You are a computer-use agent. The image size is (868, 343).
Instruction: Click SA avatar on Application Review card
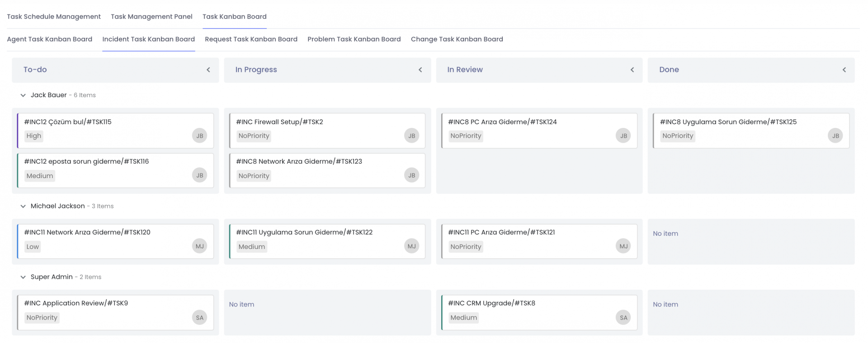coord(199,318)
